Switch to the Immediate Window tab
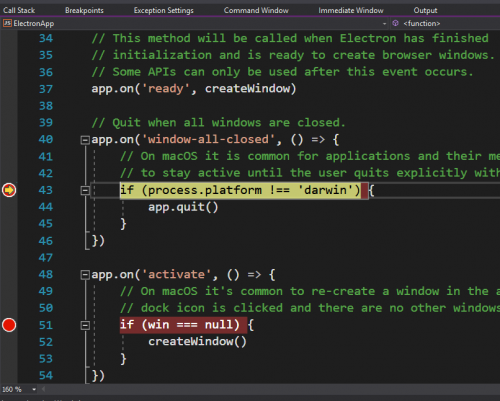The image size is (500, 401). click(351, 10)
